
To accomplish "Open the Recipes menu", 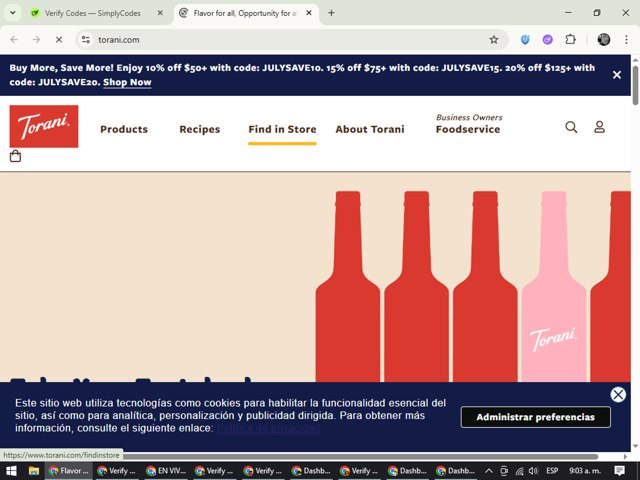I will click(x=200, y=129).
